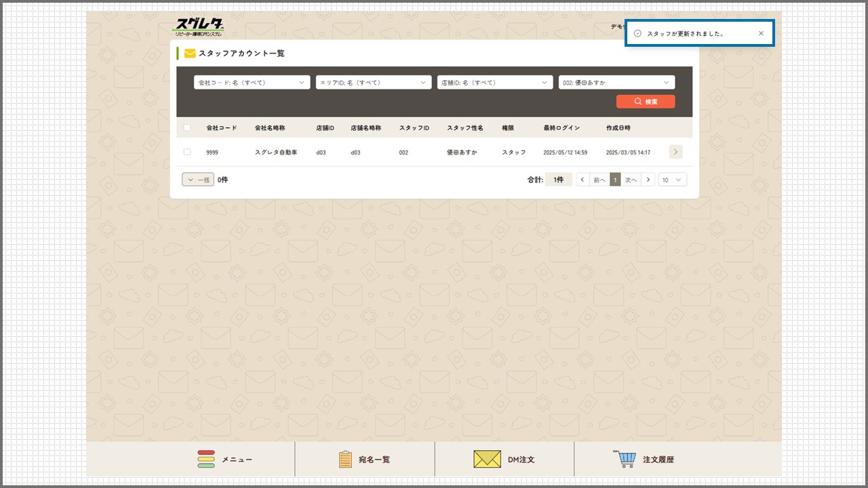Select page 1 in pagination
The width and height of the screenshot is (868, 488).
click(615, 180)
